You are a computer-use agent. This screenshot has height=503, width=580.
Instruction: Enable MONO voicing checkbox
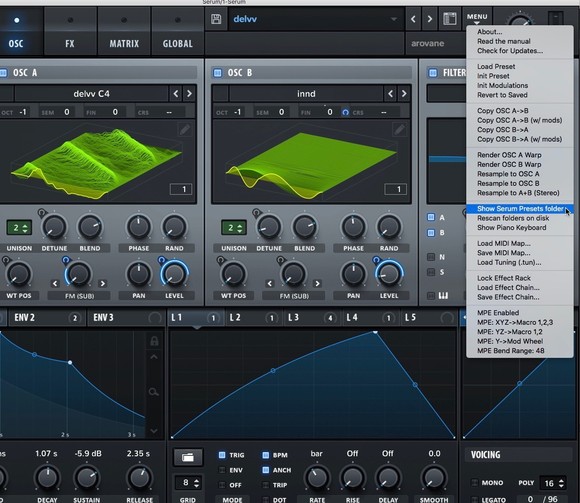(474, 483)
